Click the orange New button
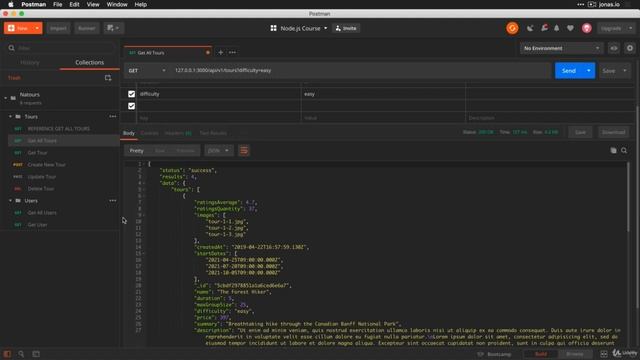The height and width of the screenshot is (360, 640). point(18,28)
